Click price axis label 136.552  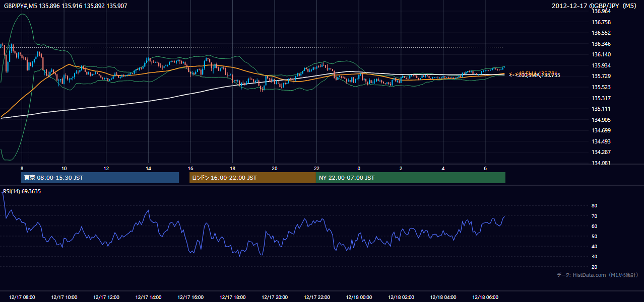[x=601, y=33]
